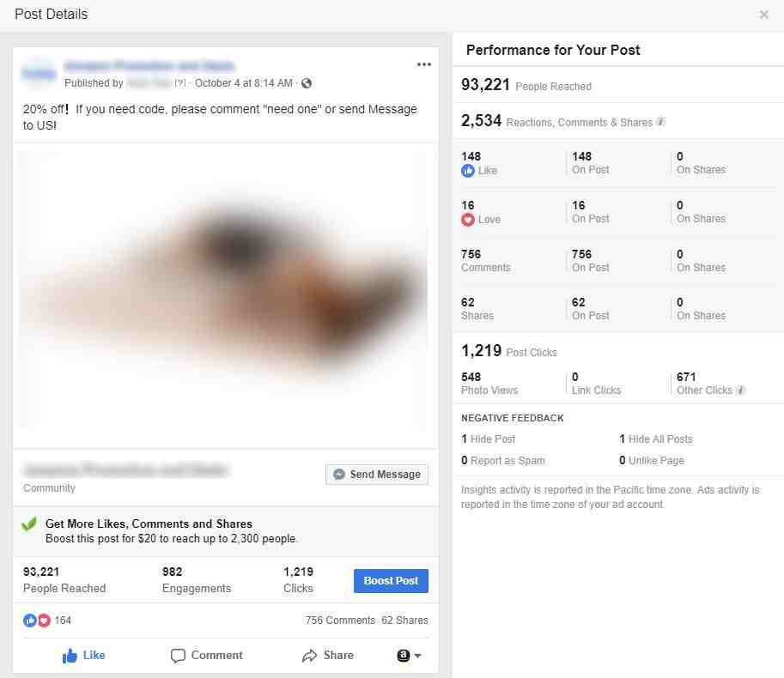Click the reaction icons next to 164
Image resolution: width=784 pixels, height=678 pixels.
37,620
